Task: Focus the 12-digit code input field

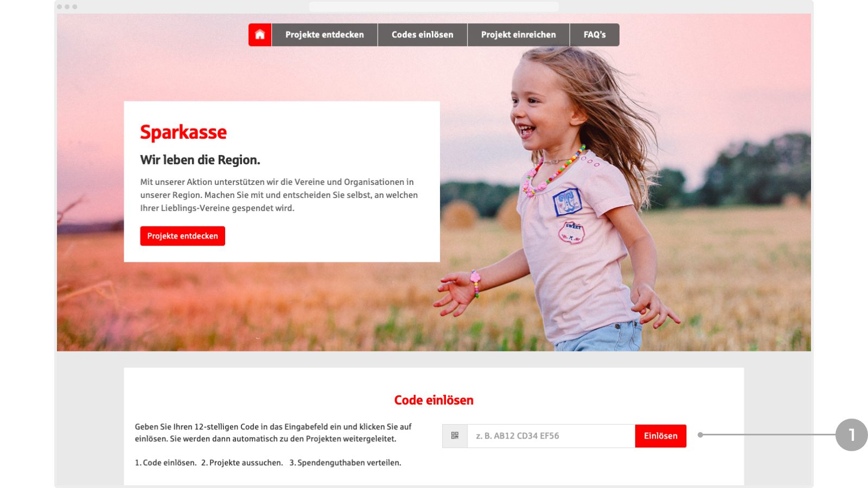Action: [x=551, y=436]
